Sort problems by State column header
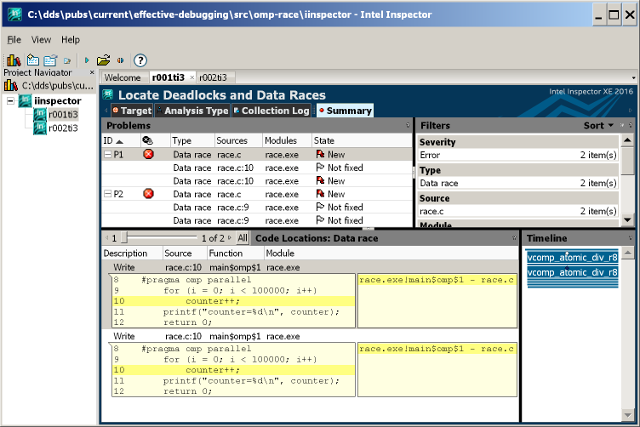This screenshot has width=640, height=427. tap(361, 141)
